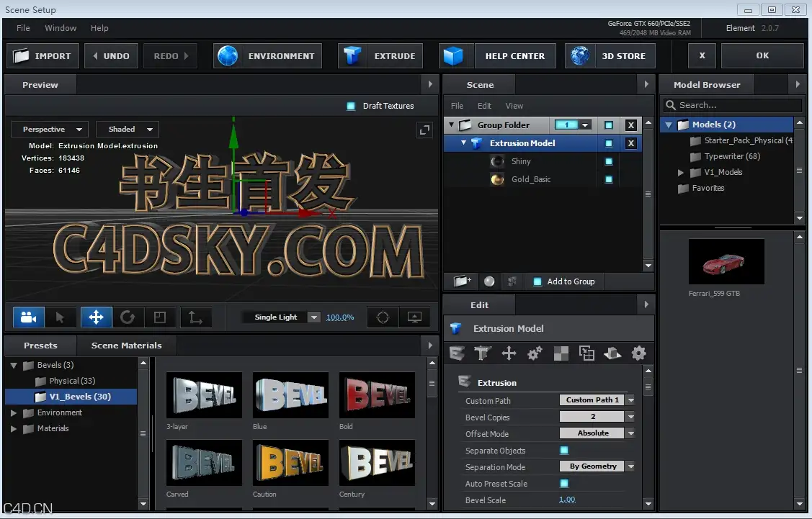Click the IMPORT button

(43, 56)
